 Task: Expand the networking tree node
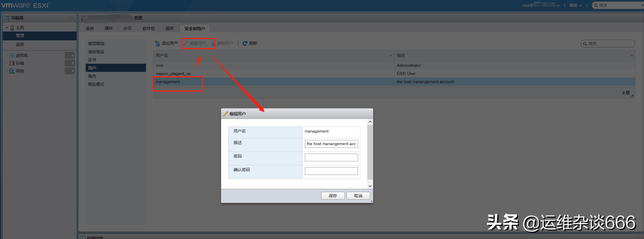click(7, 71)
